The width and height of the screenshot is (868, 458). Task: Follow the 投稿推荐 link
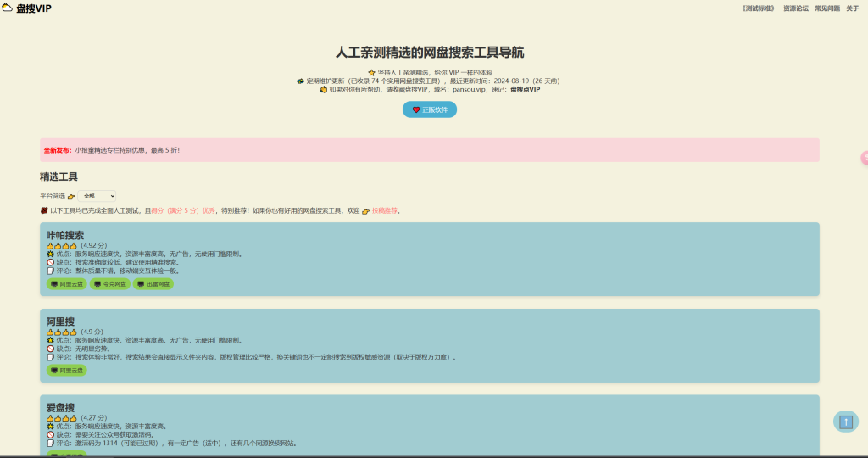385,211
